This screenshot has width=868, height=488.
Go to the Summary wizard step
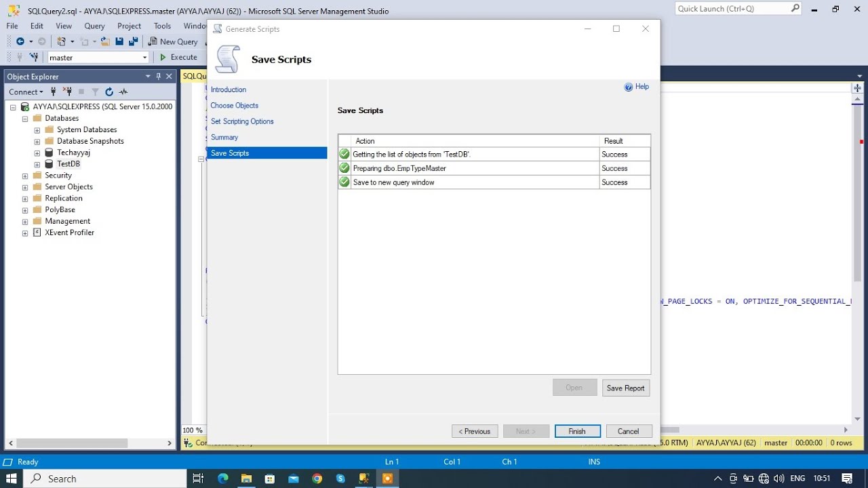tap(224, 137)
